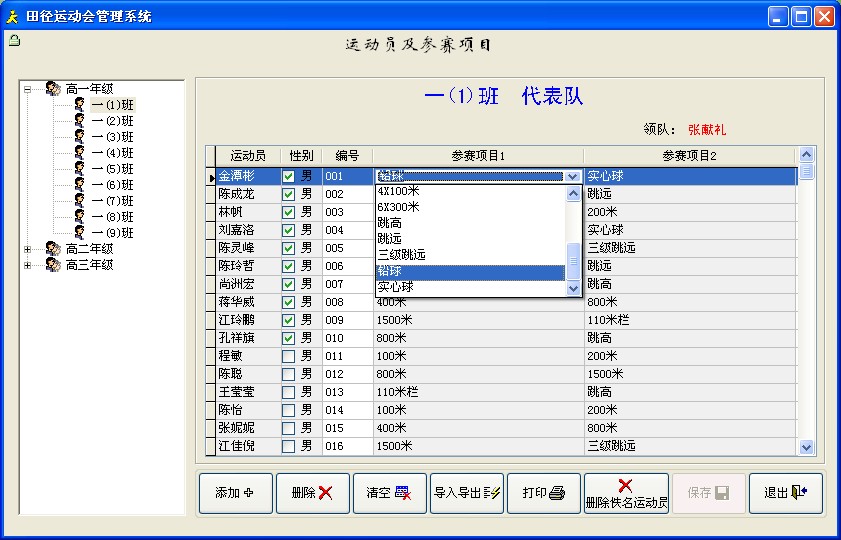Click the small lock icon below title bar
Screen dimensions: 841x540
[13, 41]
